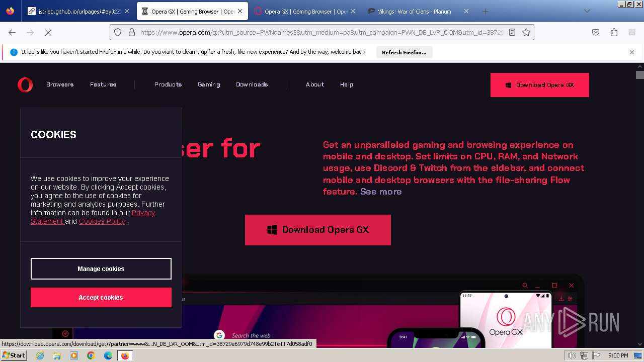Open the Cookies Policy link
Screen dimensions: 644x362
[102, 221]
